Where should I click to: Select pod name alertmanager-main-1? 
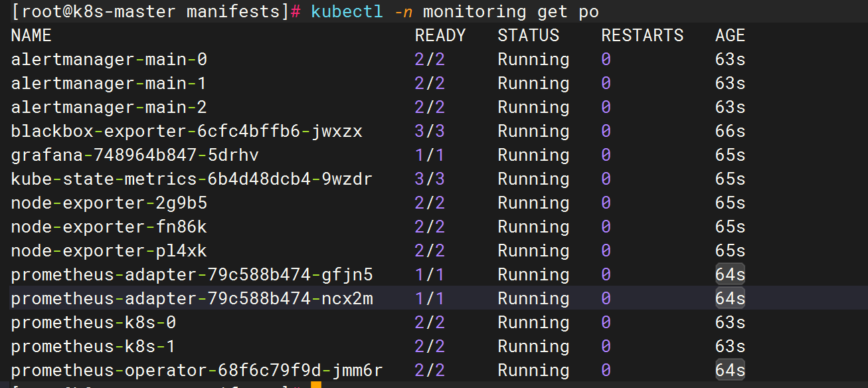coord(109,84)
